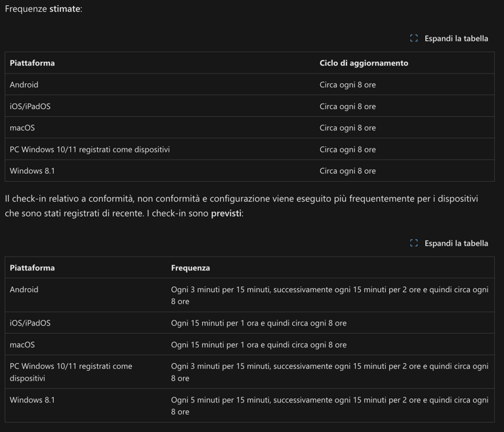
Task: Click the expand icon above the Frequenza table
Action: (x=413, y=243)
